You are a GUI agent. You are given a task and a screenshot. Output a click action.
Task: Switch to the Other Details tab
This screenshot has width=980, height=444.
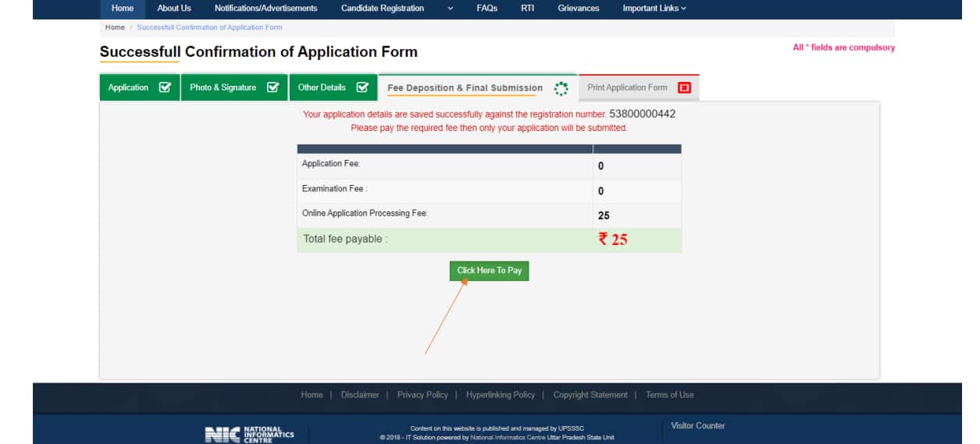click(x=333, y=87)
